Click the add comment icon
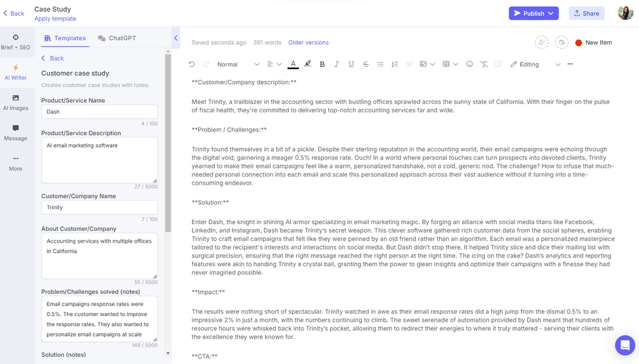The width and height of the screenshot is (639, 364). pos(498,64)
